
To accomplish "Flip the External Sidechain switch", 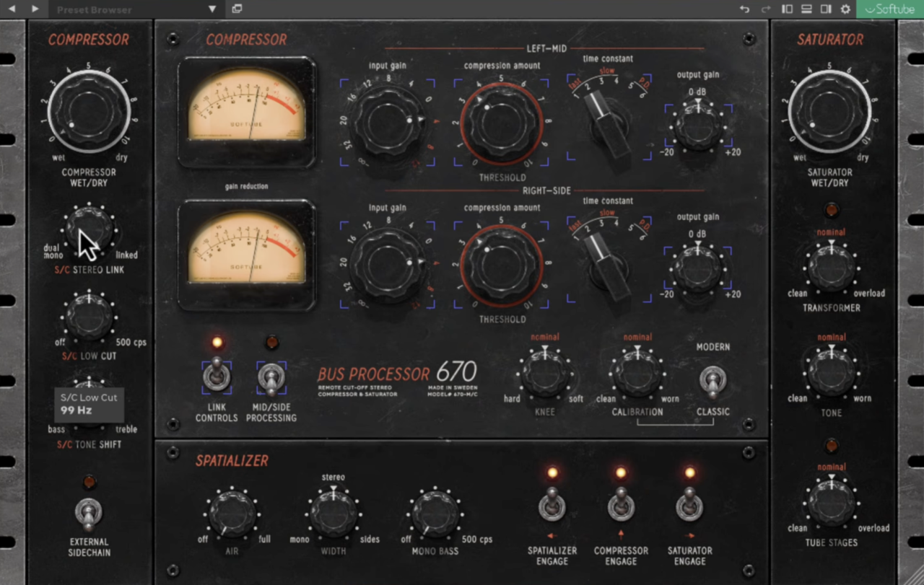I will 89,513.
